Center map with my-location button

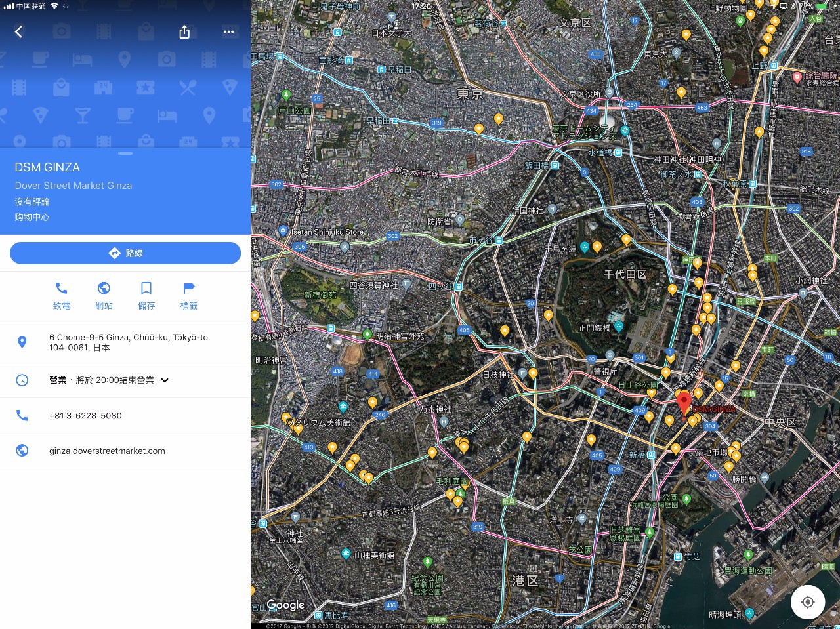808,602
